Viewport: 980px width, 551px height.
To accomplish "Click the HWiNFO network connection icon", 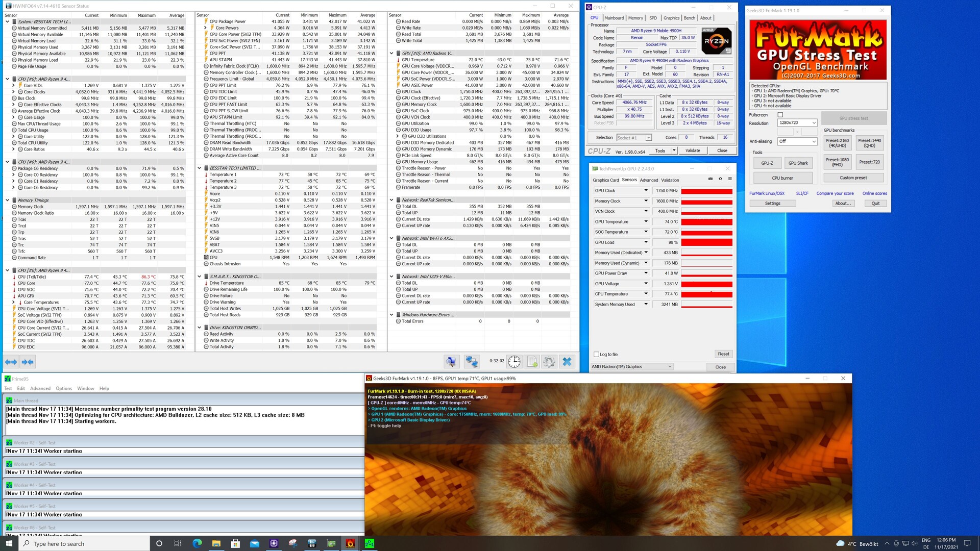I will tap(471, 362).
